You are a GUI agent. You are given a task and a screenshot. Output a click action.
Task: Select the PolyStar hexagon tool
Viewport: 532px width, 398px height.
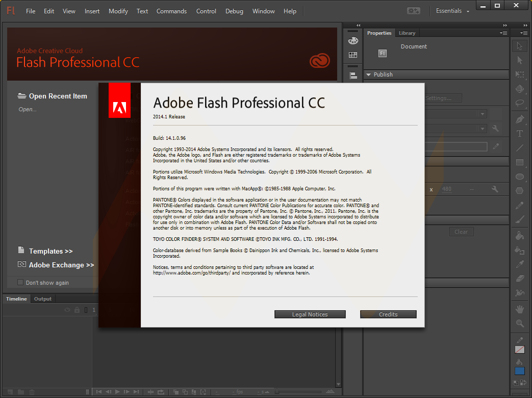click(519, 191)
